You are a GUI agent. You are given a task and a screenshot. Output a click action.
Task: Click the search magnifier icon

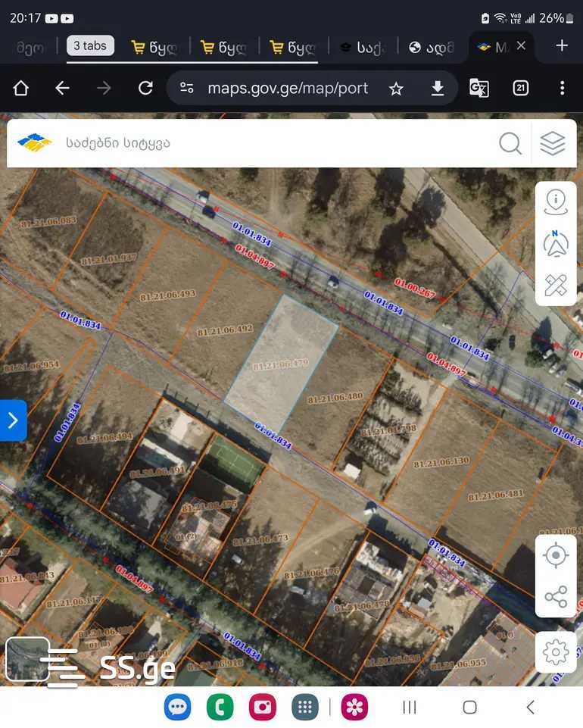(510, 143)
